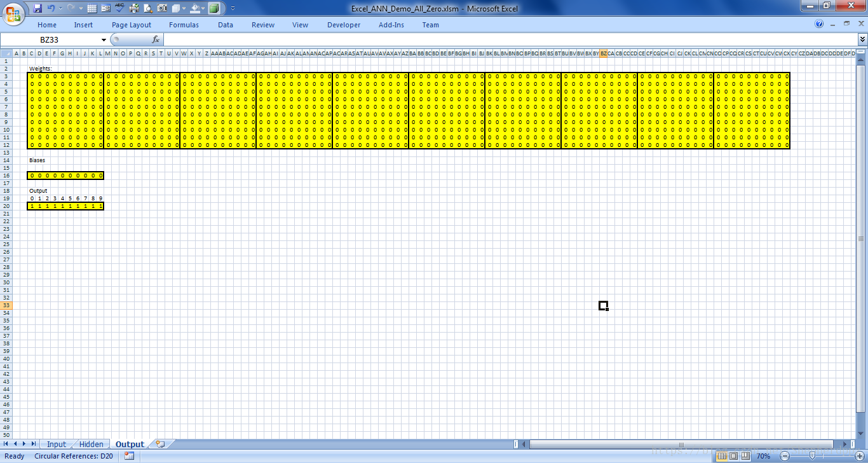The image size is (868, 463).
Task: Open the form icon in quick access toolbar
Action: [x=105, y=8]
